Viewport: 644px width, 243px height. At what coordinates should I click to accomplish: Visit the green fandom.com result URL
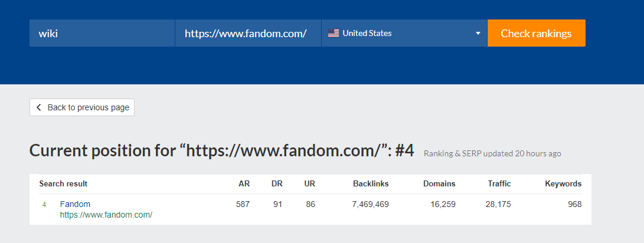(x=106, y=215)
